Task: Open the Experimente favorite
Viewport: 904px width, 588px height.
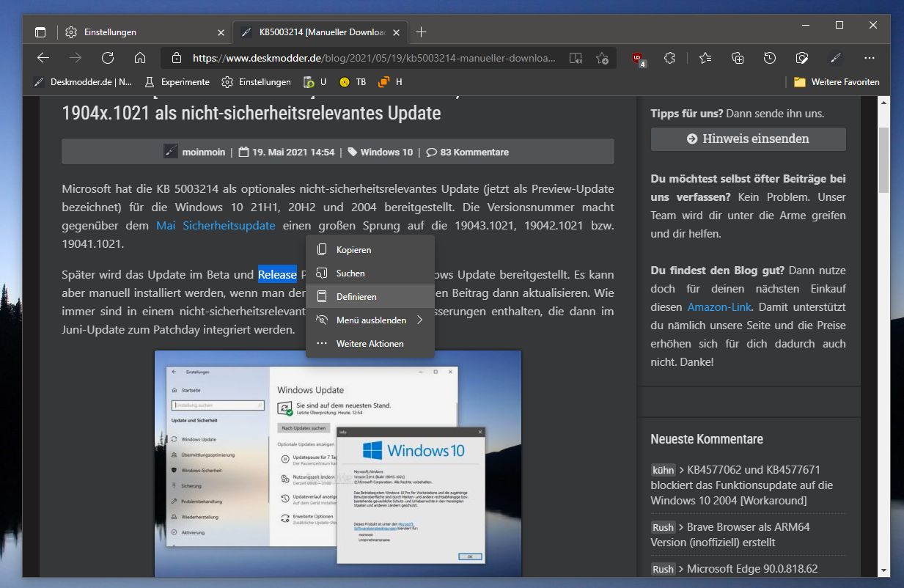Action: click(x=177, y=82)
